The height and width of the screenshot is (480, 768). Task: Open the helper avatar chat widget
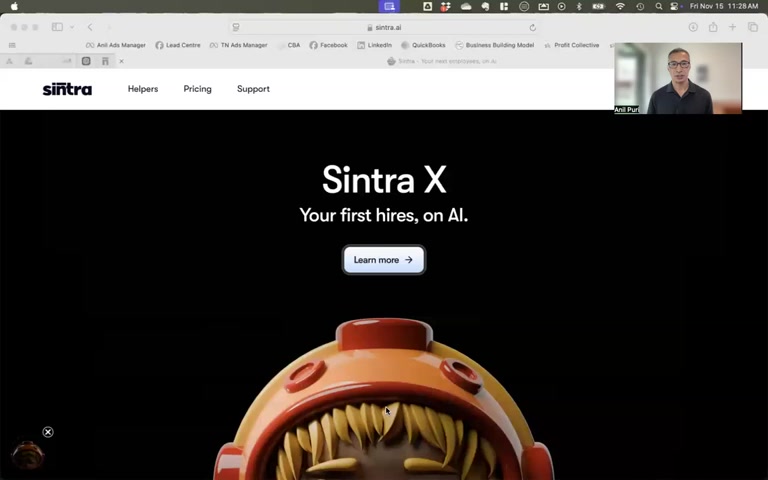(x=28, y=456)
